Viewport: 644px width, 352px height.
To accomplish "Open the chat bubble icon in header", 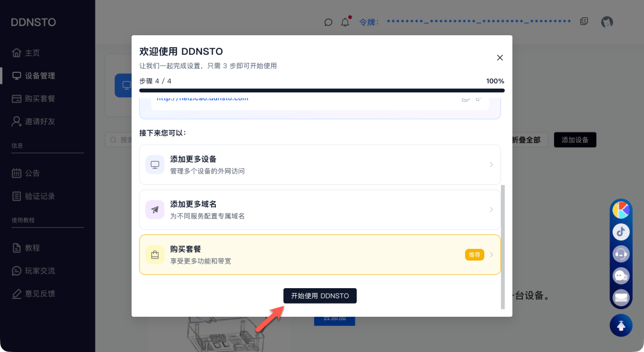I will click(328, 22).
